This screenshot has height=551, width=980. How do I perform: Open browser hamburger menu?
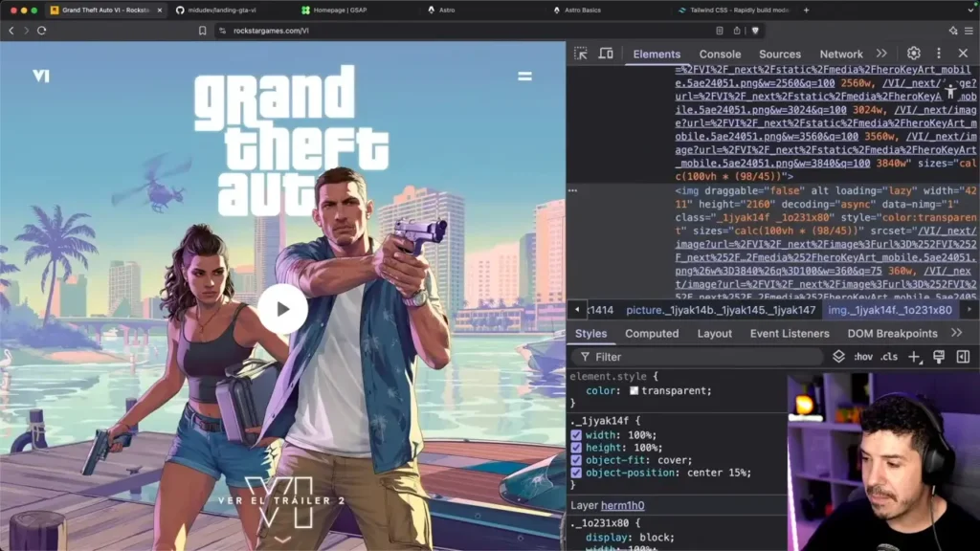coord(969,30)
